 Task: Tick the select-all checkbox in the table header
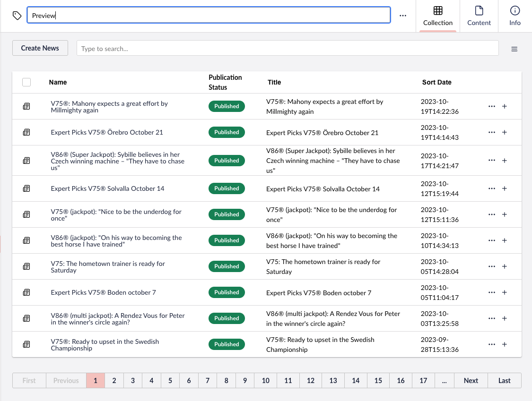pos(26,82)
